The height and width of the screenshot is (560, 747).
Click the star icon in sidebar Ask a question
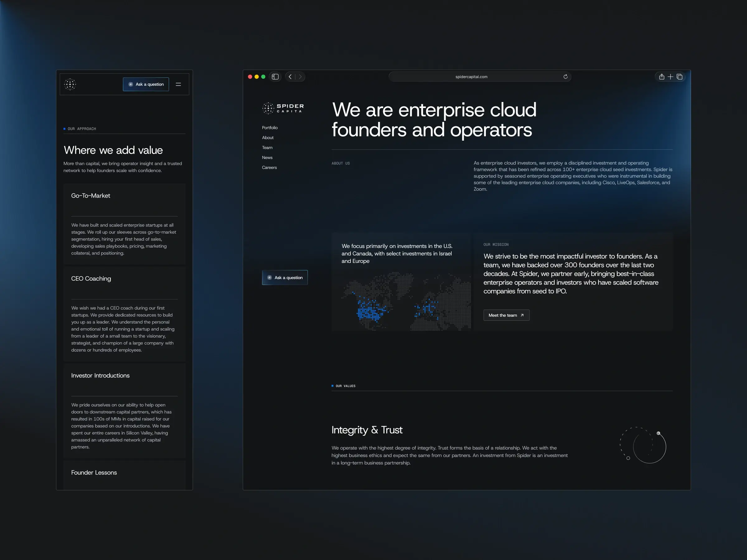(x=270, y=278)
